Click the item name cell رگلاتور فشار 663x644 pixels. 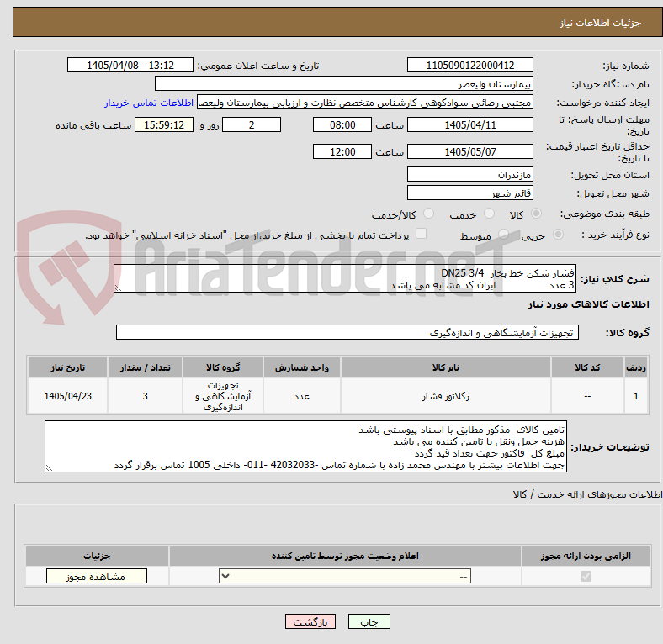pos(446,396)
